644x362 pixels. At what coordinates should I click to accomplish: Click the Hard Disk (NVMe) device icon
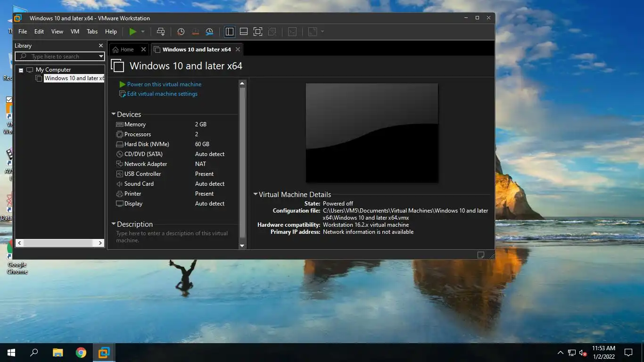click(119, 144)
